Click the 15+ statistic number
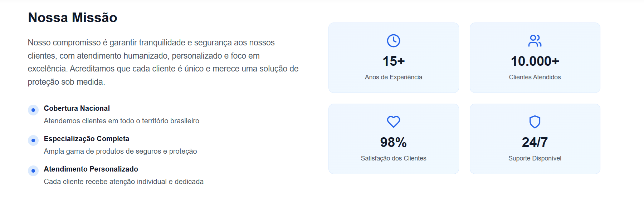 [x=394, y=61]
